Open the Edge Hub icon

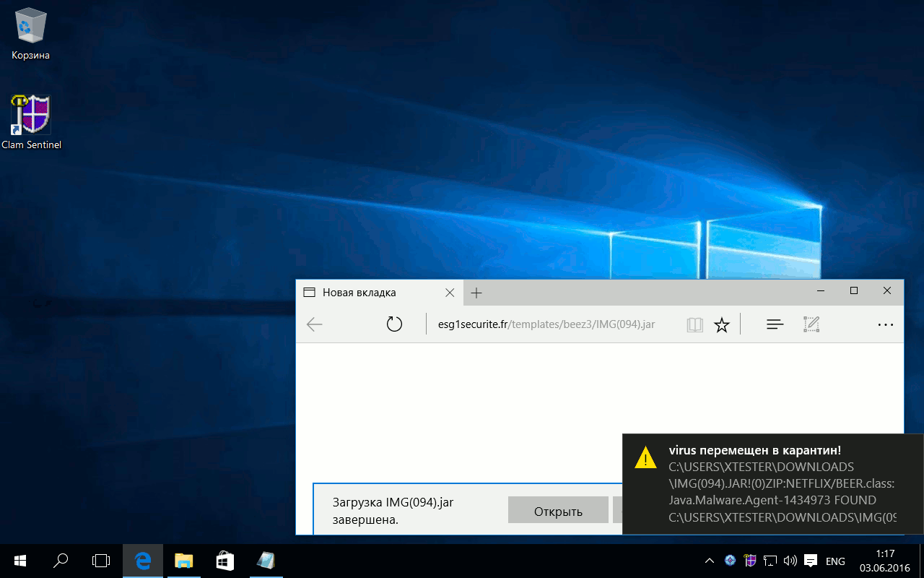pos(775,325)
